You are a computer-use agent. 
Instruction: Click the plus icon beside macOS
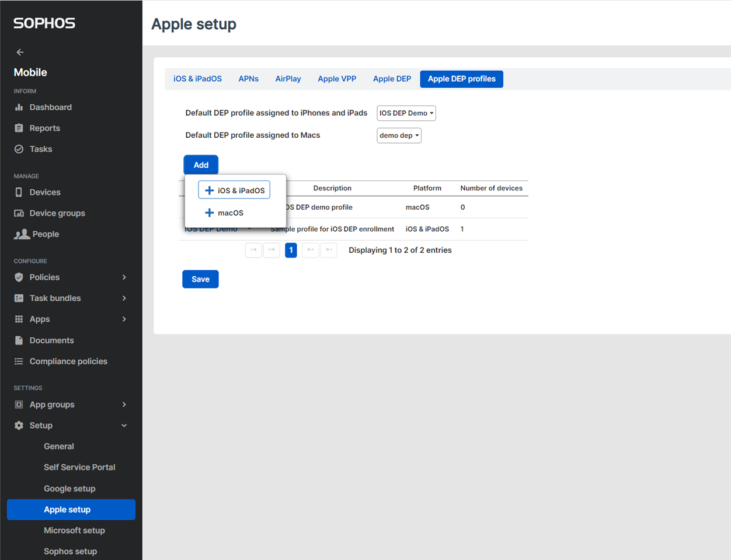point(209,213)
